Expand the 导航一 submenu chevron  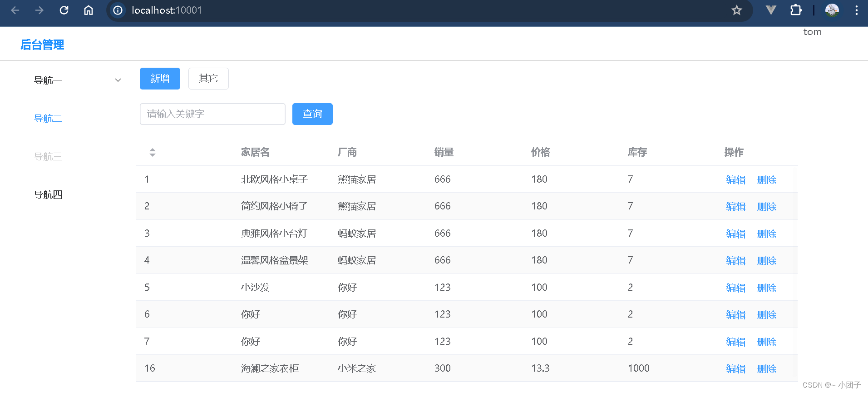[x=118, y=80]
